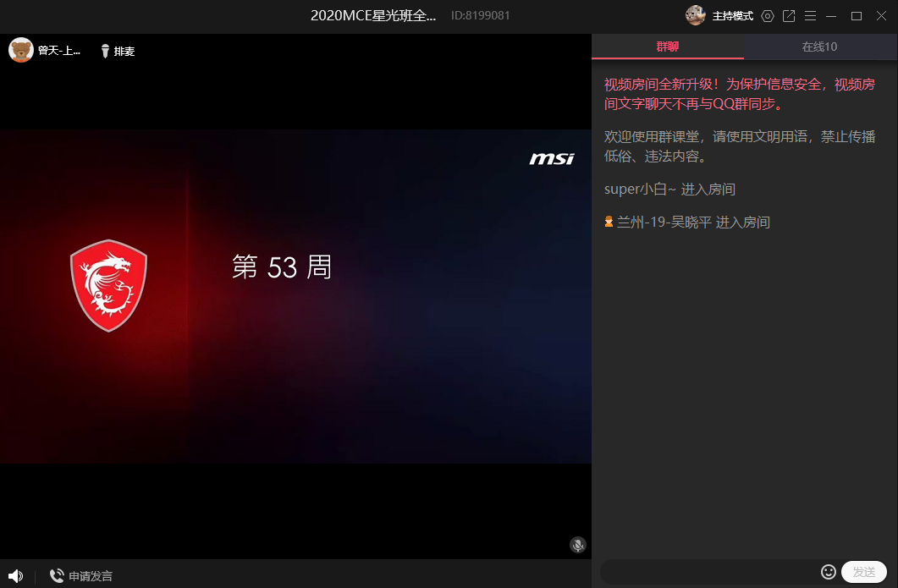Click the room ID:8199081 text
898x588 pixels.
tap(481, 16)
